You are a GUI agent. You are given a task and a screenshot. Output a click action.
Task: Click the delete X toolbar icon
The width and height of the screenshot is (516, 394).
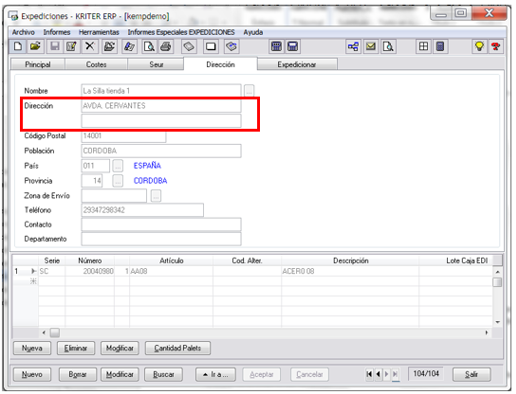[x=90, y=46]
